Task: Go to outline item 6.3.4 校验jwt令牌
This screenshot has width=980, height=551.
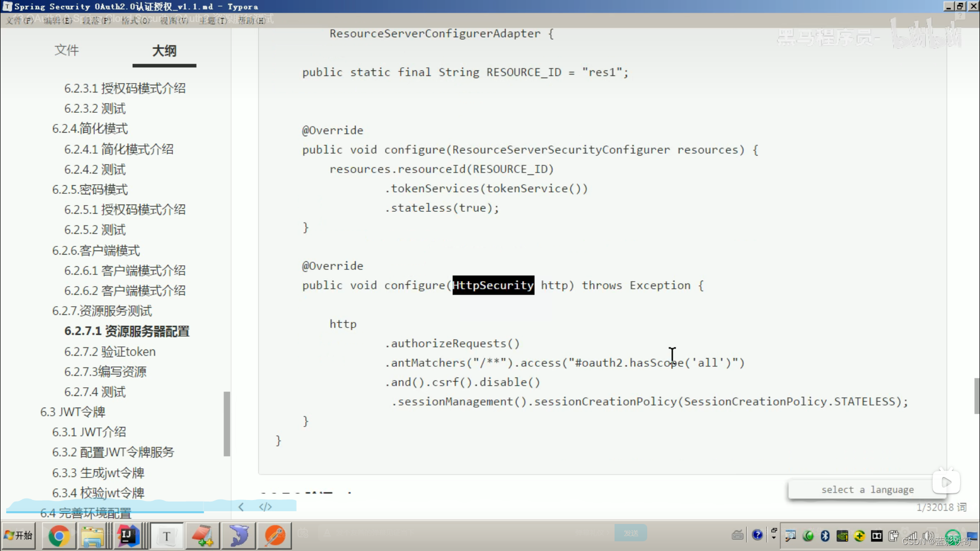Action: tap(98, 493)
